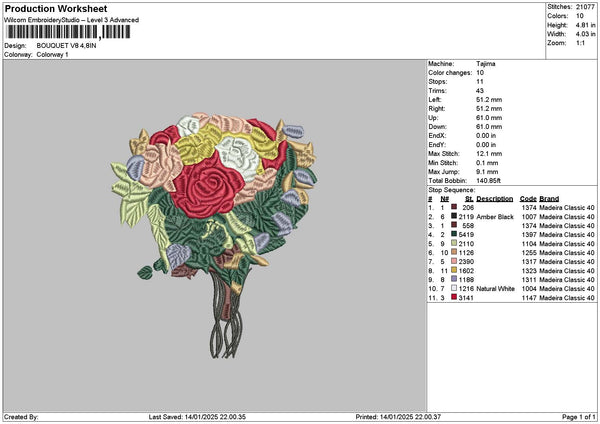
Task: Click the 'N#' column header
Action: 445,199
